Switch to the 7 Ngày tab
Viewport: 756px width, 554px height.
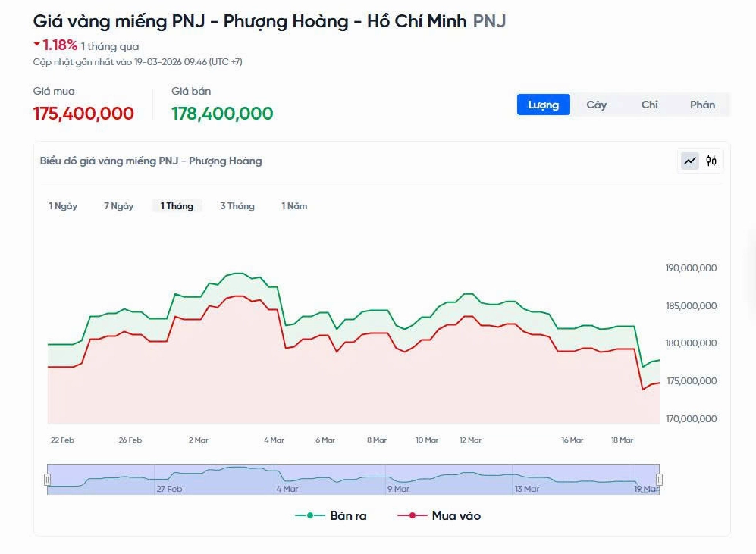click(x=119, y=205)
